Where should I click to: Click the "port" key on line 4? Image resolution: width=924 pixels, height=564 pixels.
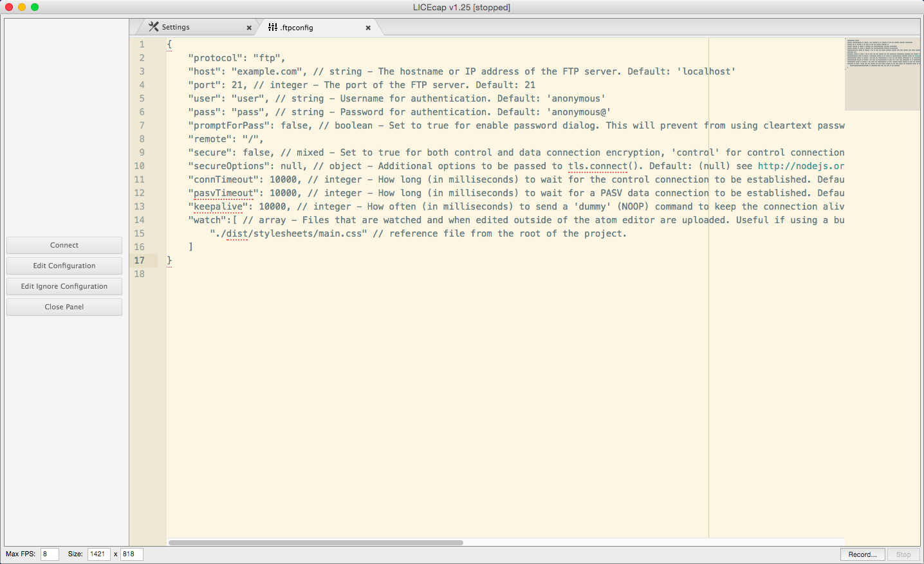point(205,85)
